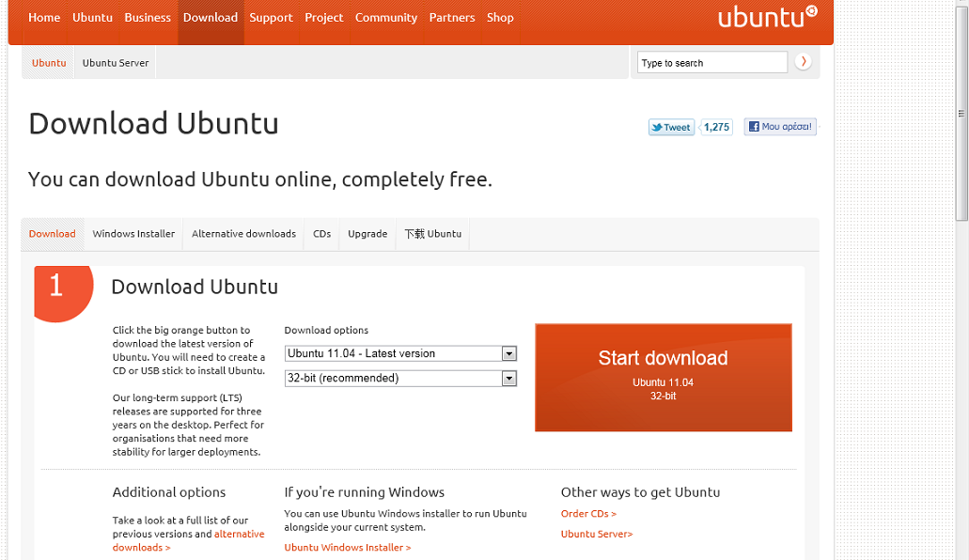Switch to the Ubuntu Server sub-tab

116,62
